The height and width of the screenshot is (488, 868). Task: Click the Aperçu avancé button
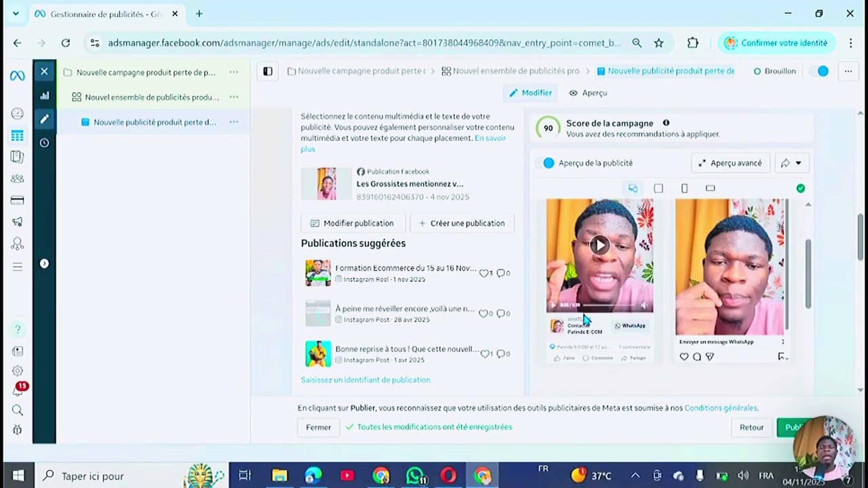click(x=730, y=163)
